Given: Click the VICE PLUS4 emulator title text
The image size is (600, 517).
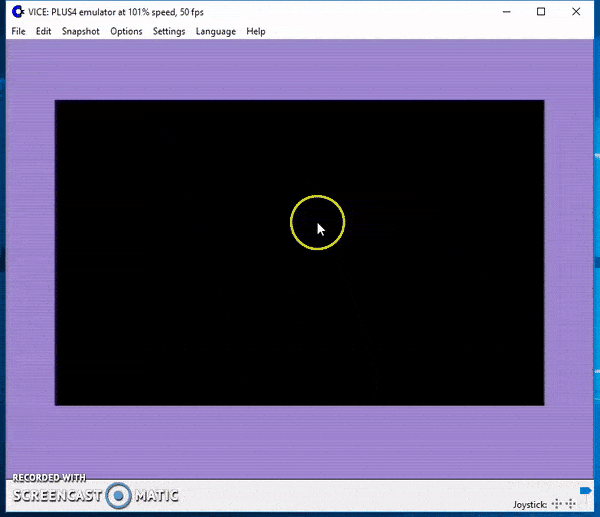Looking at the screenshot, I should point(116,12).
